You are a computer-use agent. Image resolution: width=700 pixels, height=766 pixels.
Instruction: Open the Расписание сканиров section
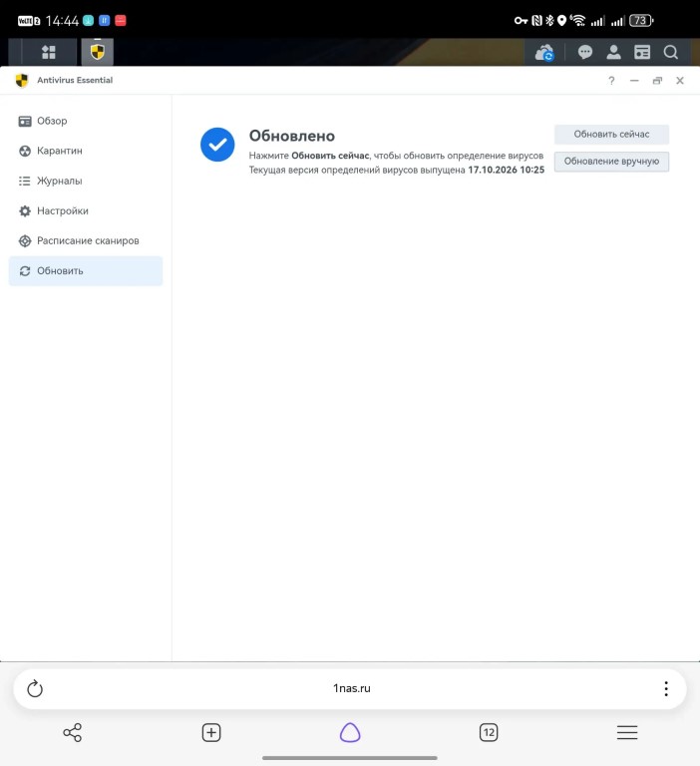pos(86,240)
